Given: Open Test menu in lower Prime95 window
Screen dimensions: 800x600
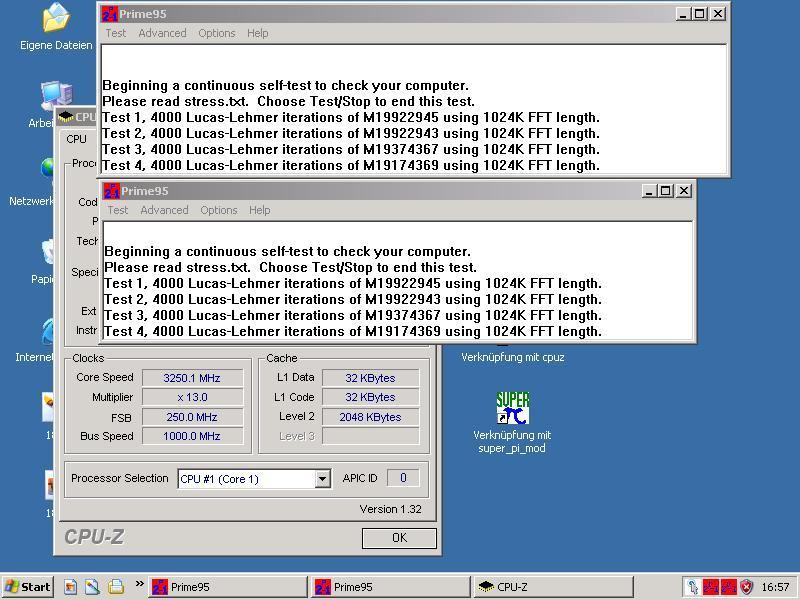Looking at the screenshot, I should pyautogui.click(x=117, y=210).
